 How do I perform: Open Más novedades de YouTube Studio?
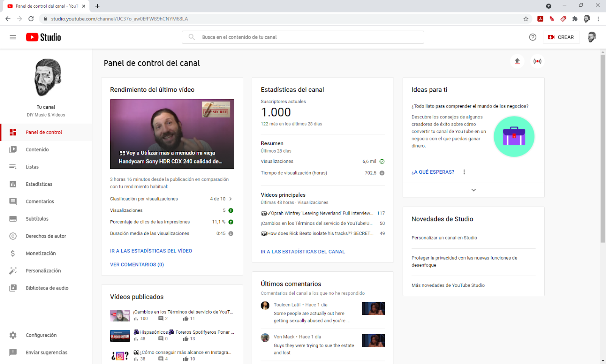point(448,285)
